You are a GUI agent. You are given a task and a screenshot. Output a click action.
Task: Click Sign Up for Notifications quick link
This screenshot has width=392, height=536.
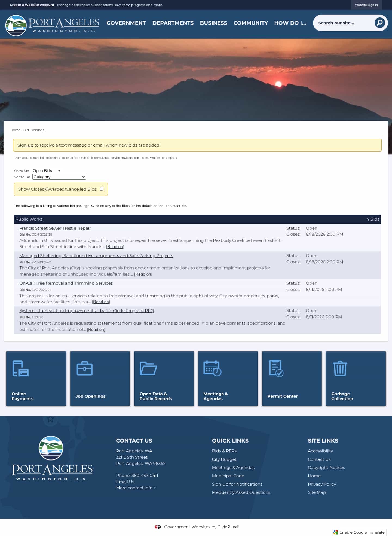coord(237,484)
